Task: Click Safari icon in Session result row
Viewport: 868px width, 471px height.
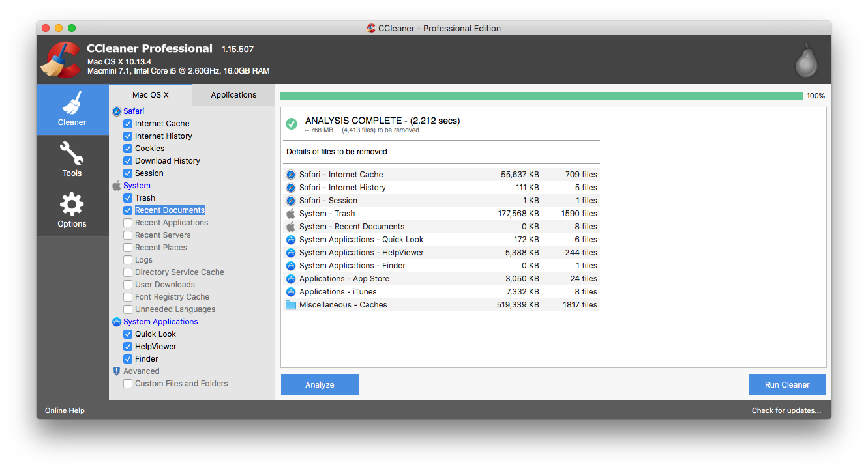Action: 291,201
